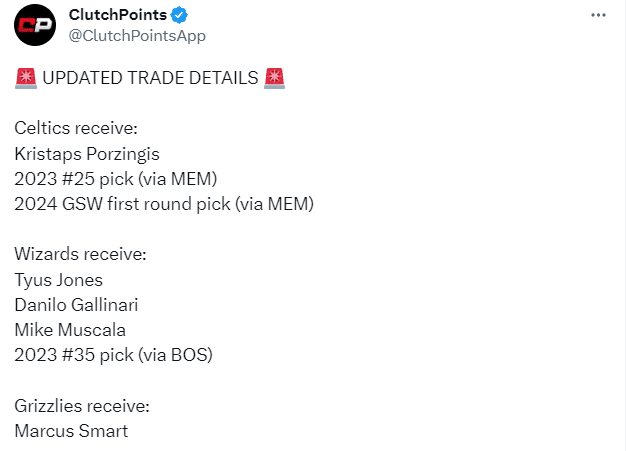Click the UPDATED TRADE DETAILS headline text
This screenshot has width=626, height=451.
[x=150, y=79]
